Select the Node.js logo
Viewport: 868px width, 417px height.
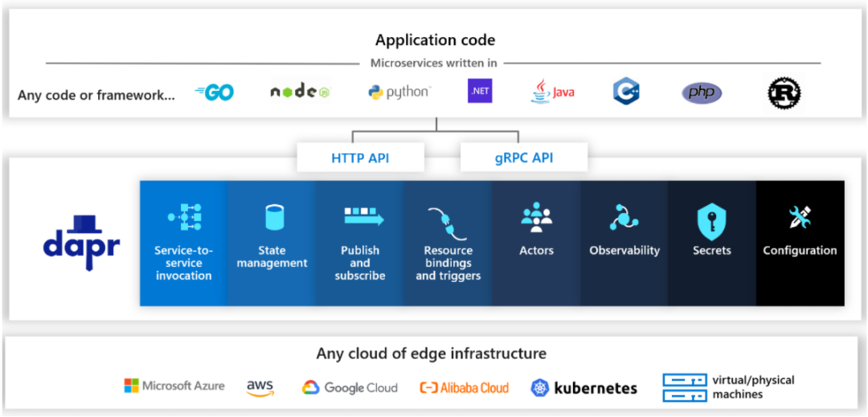pyautogui.click(x=300, y=92)
